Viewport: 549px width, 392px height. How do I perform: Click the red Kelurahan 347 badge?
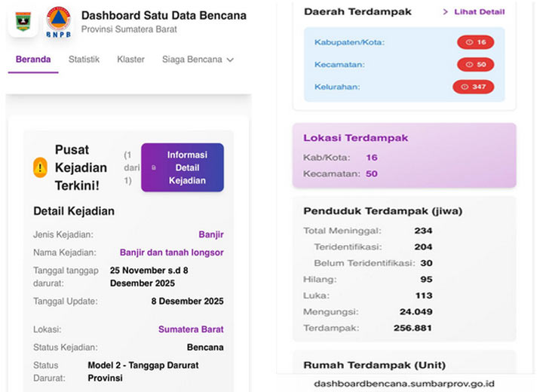(x=473, y=87)
